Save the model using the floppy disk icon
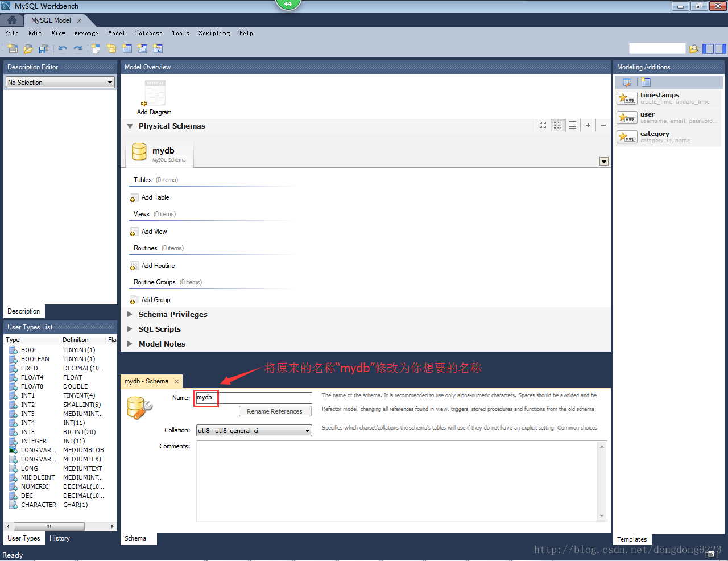728x561 pixels. (x=43, y=49)
